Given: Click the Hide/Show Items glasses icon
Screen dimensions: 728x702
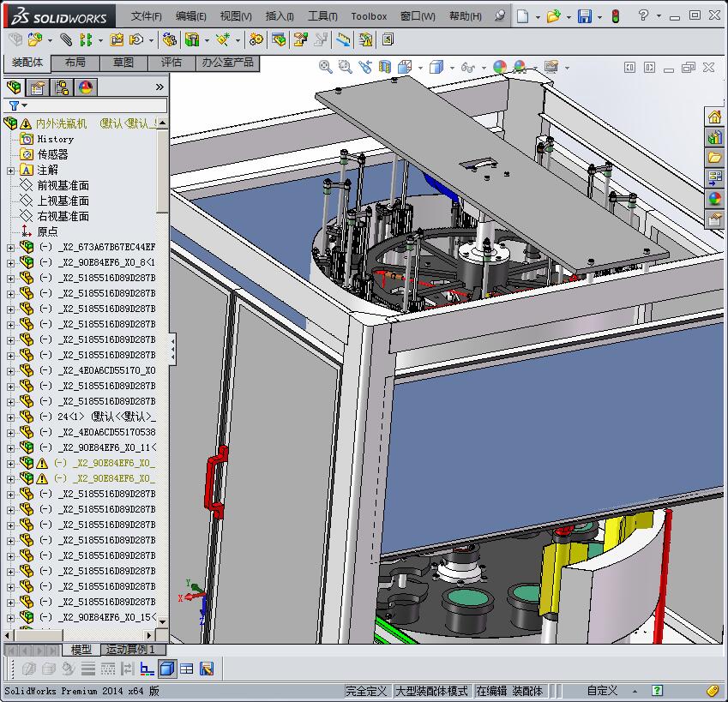Looking at the screenshot, I should click(467, 68).
